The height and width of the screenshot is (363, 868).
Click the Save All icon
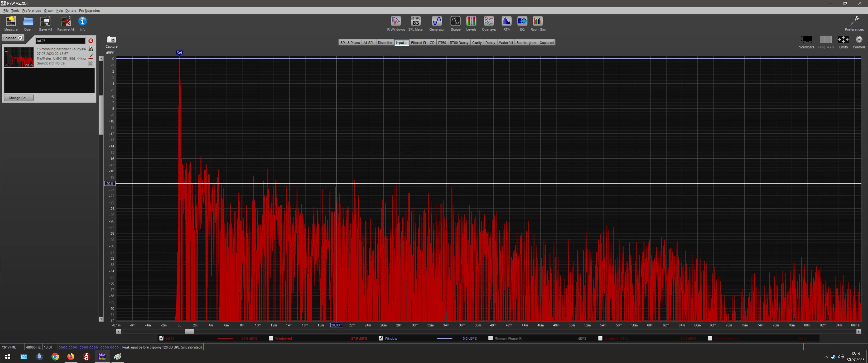pos(45,24)
